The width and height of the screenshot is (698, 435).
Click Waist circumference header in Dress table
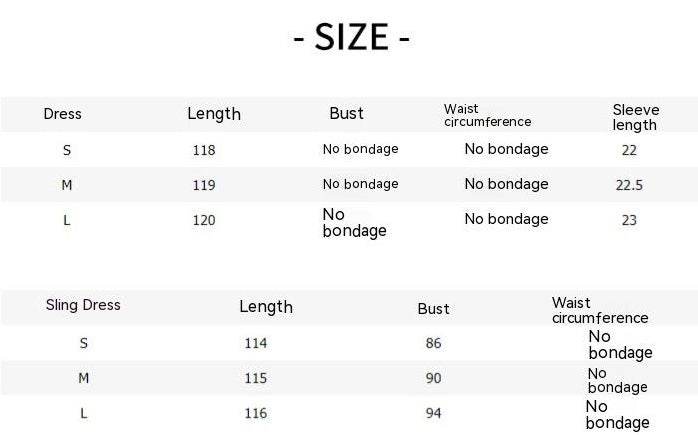487,115
